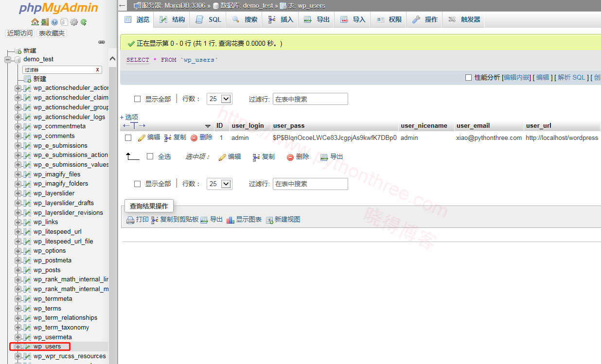This screenshot has width=601, height=364.
Task: Switch to the 结构 tab
Action: 173,19
